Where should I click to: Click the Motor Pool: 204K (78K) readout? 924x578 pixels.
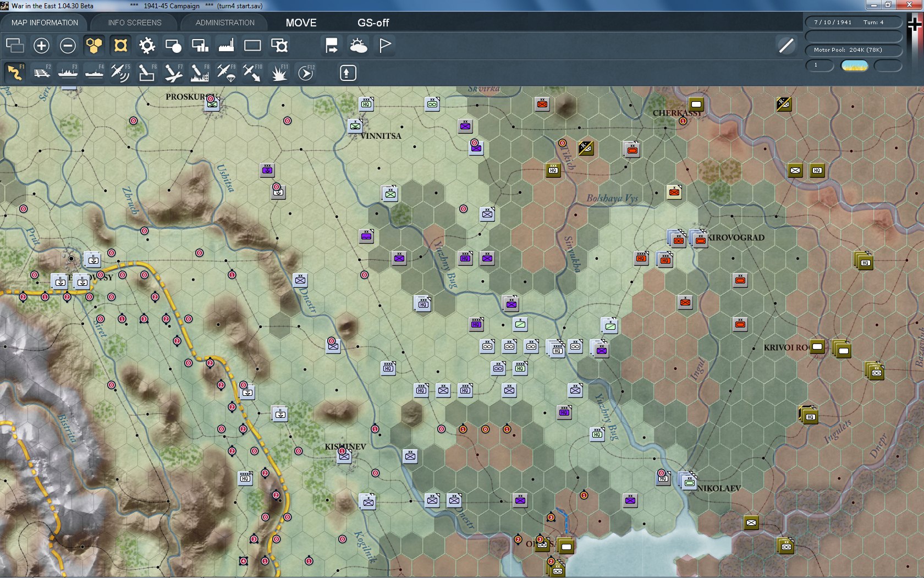click(854, 50)
